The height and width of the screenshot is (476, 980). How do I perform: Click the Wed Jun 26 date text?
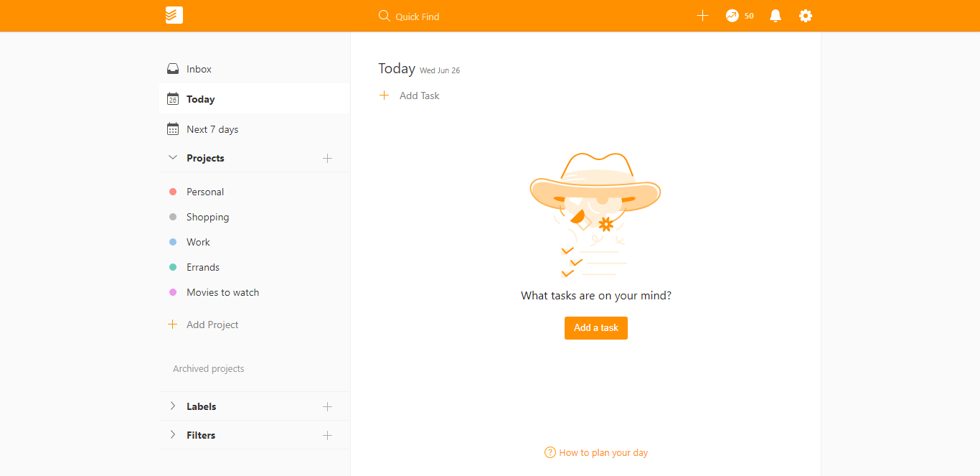[440, 70]
